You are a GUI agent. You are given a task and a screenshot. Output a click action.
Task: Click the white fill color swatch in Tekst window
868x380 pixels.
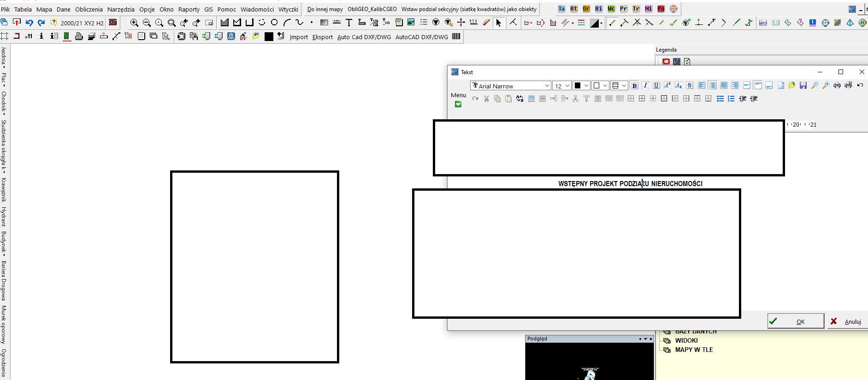(x=596, y=86)
